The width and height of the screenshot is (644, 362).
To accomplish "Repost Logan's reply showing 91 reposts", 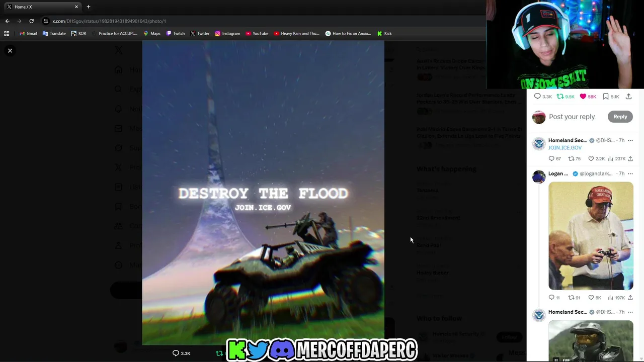I will point(574,298).
